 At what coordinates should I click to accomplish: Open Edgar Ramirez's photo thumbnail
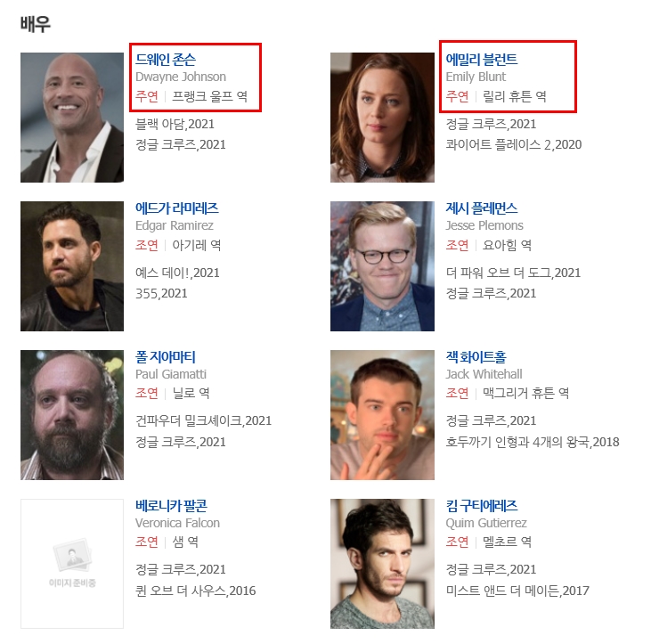tap(72, 266)
